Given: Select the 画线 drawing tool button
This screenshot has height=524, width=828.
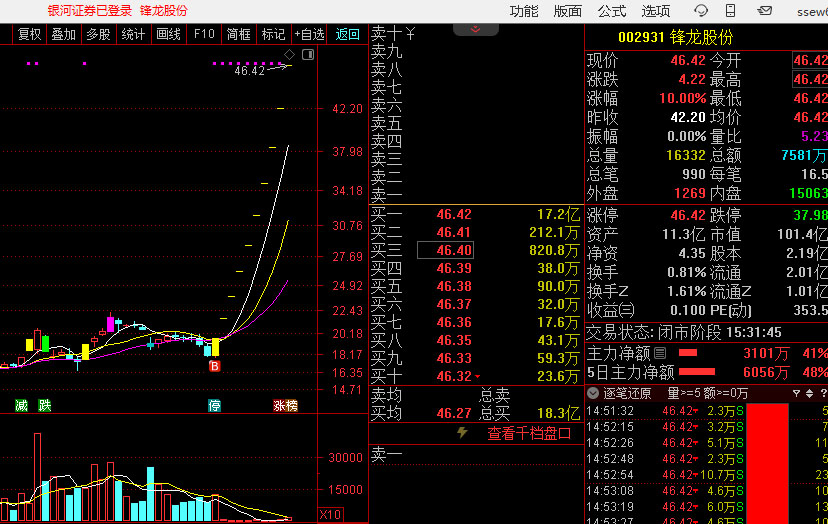Looking at the screenshot, I should (x=168, y=34).
